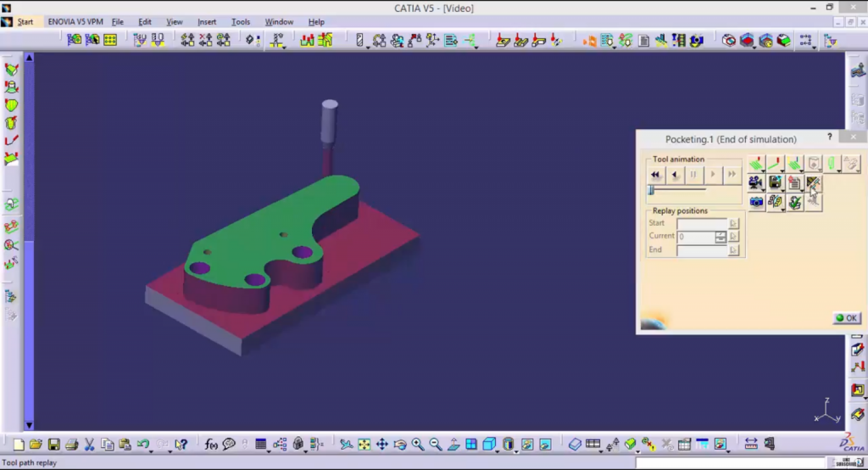Jump to start of tool animation
This screenshot has width=868, height=470.
(655, 175)
